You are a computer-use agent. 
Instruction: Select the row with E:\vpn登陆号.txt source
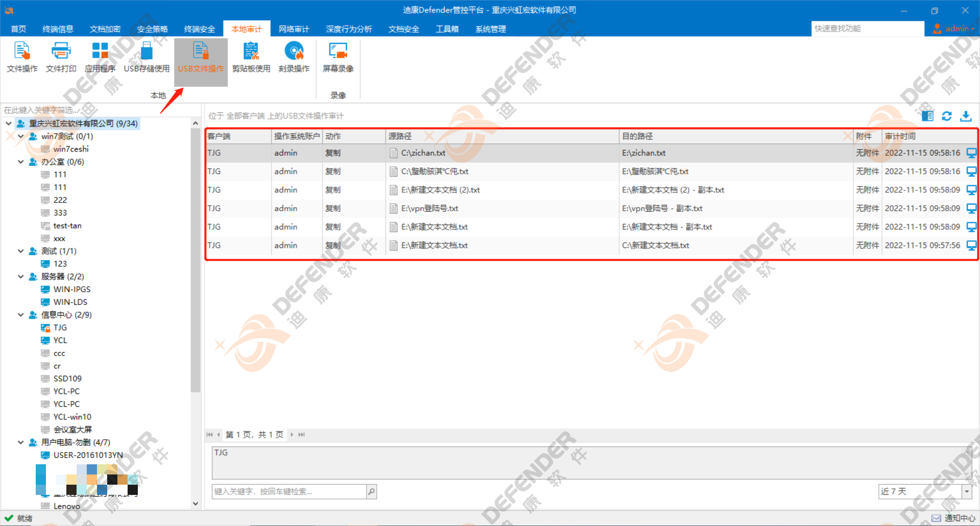click(x=591, y=209)
